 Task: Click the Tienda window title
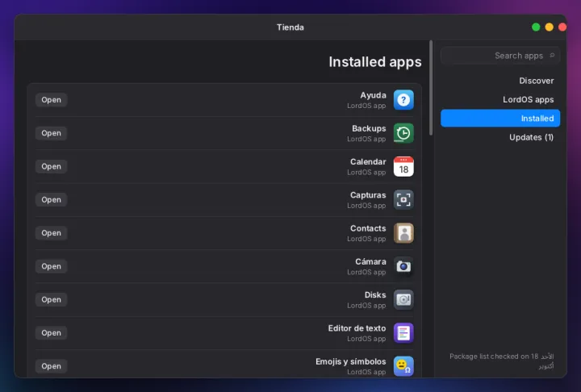tap(290, 27)
